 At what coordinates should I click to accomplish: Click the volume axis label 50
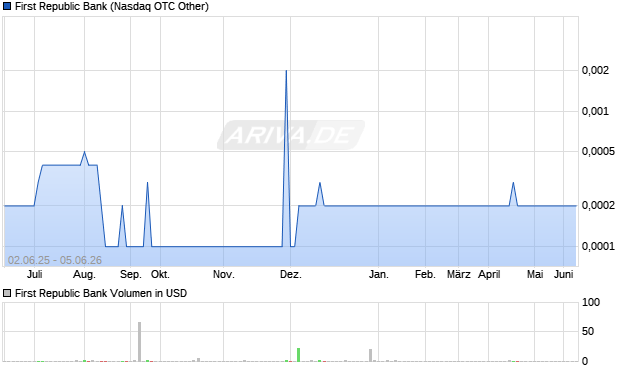(588, 331)
